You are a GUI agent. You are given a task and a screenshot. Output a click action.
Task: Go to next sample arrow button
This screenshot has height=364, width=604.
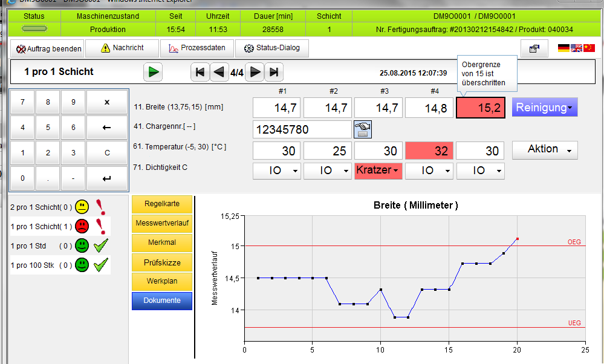(255, 72)
